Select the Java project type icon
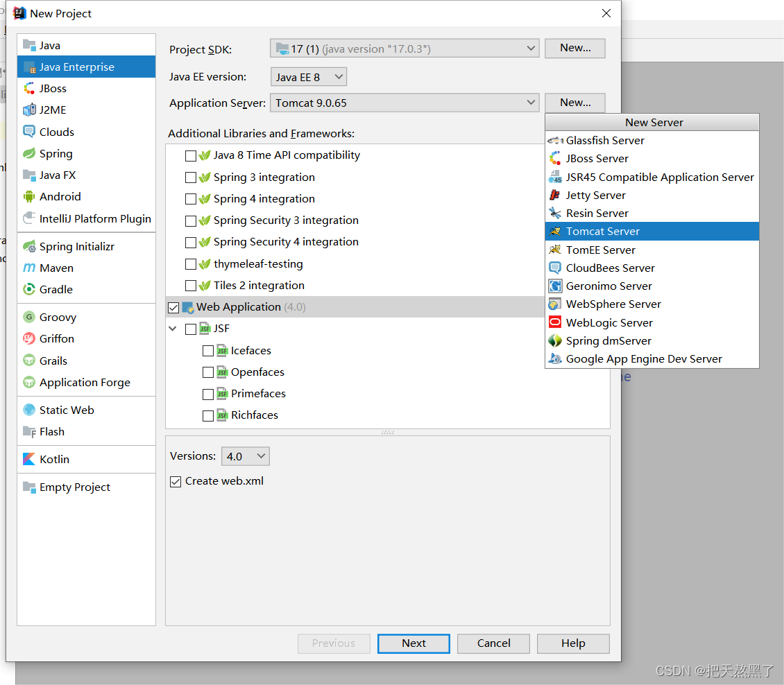 [30, 46]
